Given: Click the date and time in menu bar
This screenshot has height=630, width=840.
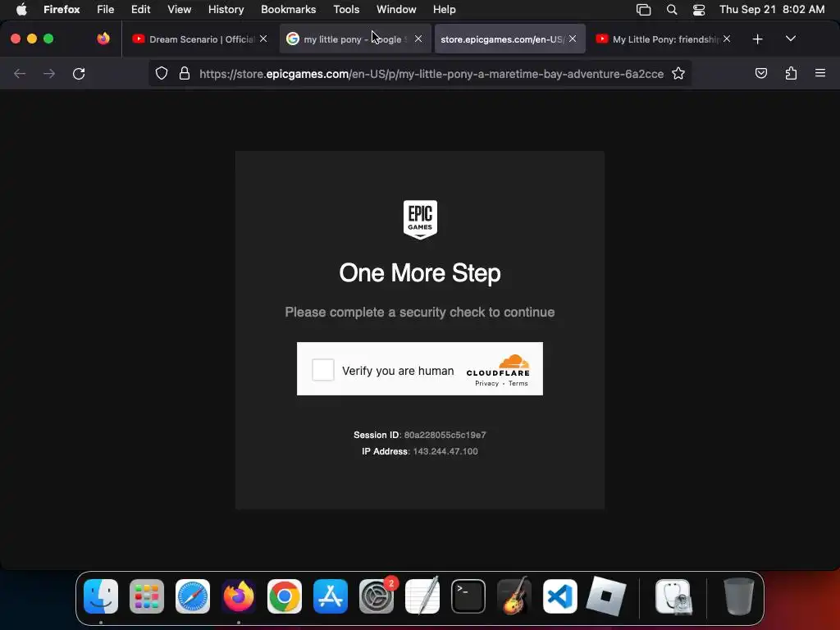Looking at the screenshot, I should pos(772,9).
